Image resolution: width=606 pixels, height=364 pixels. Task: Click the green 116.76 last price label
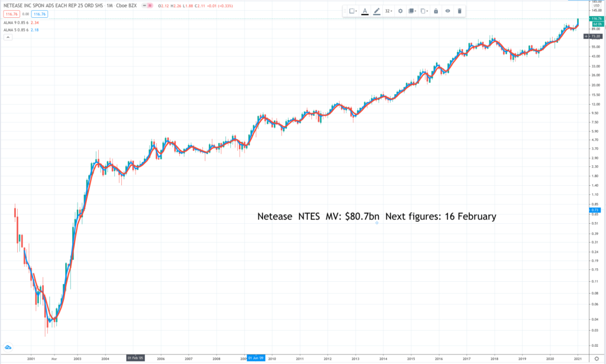[596, 18]
